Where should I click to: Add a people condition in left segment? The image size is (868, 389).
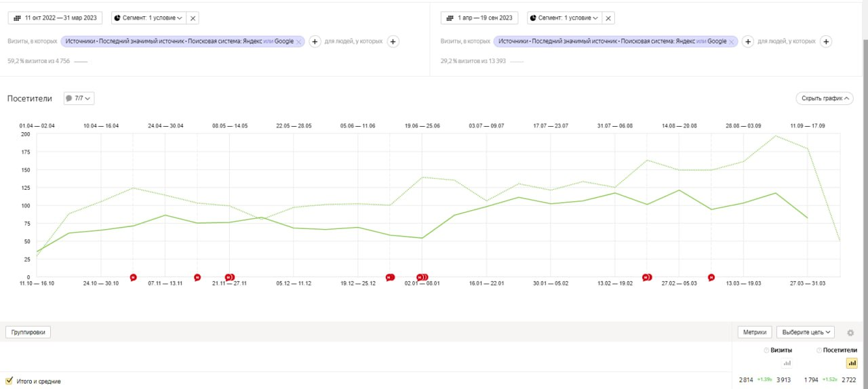point(393,41)
